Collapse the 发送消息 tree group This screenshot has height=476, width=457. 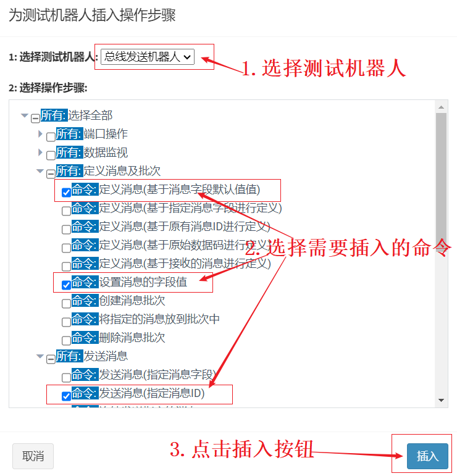[40, 356]
